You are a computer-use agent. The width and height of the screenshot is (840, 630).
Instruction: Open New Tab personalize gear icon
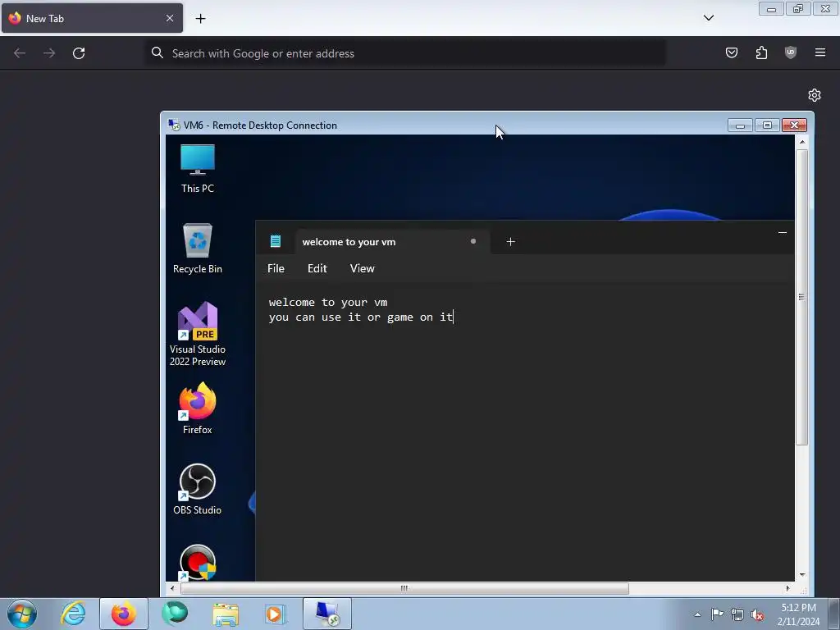[815, 95]
